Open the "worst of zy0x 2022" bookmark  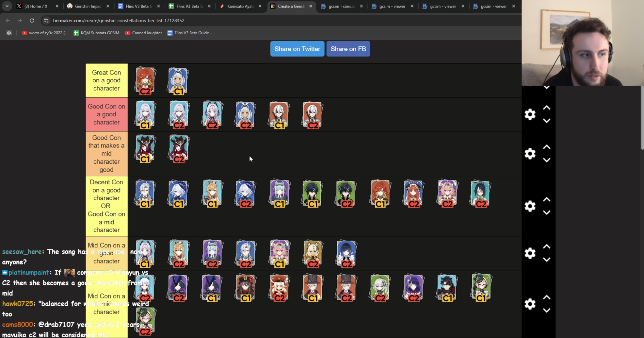[45, 33]
